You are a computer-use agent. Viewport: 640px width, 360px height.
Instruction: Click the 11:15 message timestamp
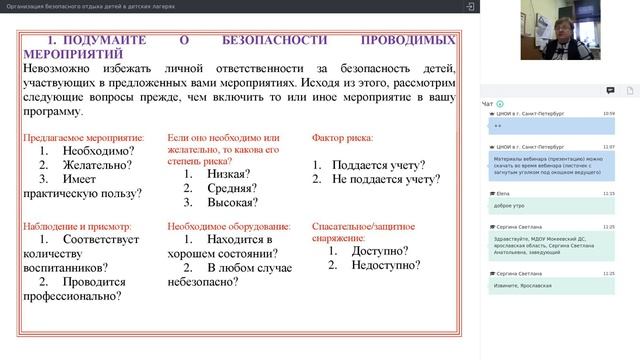point(609,193)
